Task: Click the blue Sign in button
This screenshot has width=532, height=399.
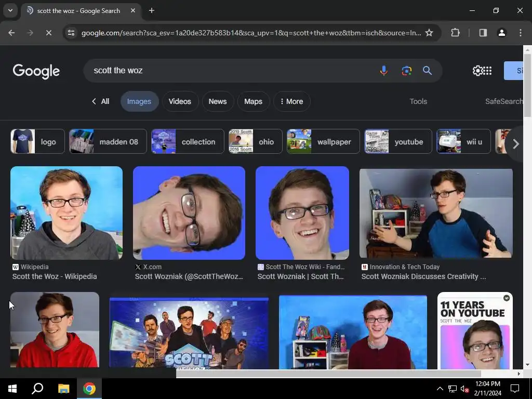Action: click(514, 71)
